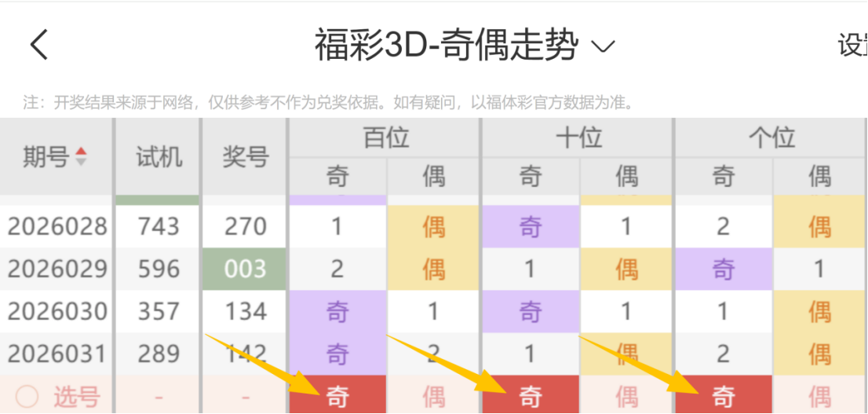Click the 偶 sub-header under 十位

coord(626,177)
